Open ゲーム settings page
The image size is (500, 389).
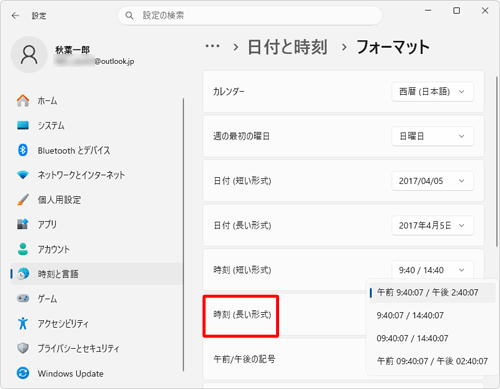97,298
